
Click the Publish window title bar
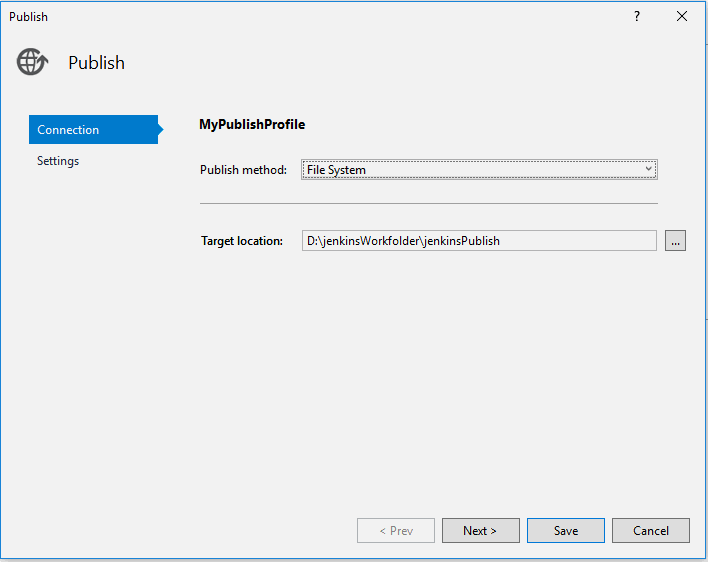click(300, 17)
